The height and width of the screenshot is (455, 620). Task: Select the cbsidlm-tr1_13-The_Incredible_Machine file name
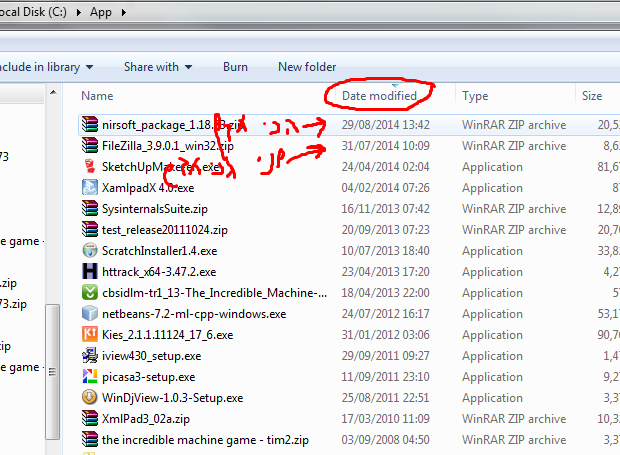click(214, 293)
